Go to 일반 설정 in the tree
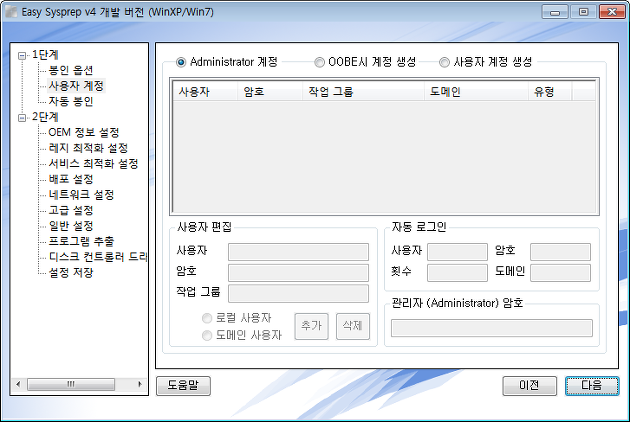The width and height of the screenshot is (630, 422). 71,226
